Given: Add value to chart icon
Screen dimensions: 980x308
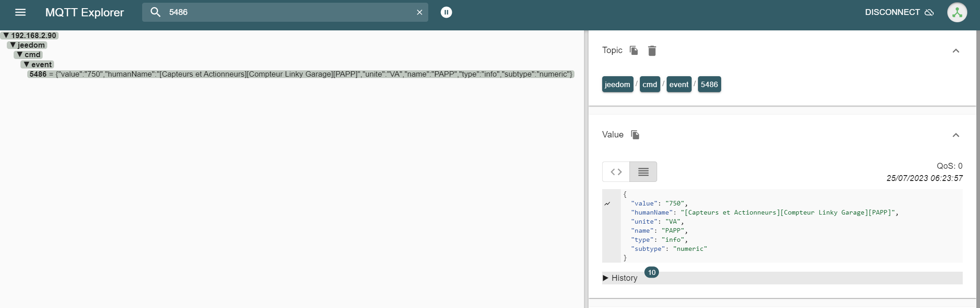Looking at the screenshot, I should click(x=608, y=204).
